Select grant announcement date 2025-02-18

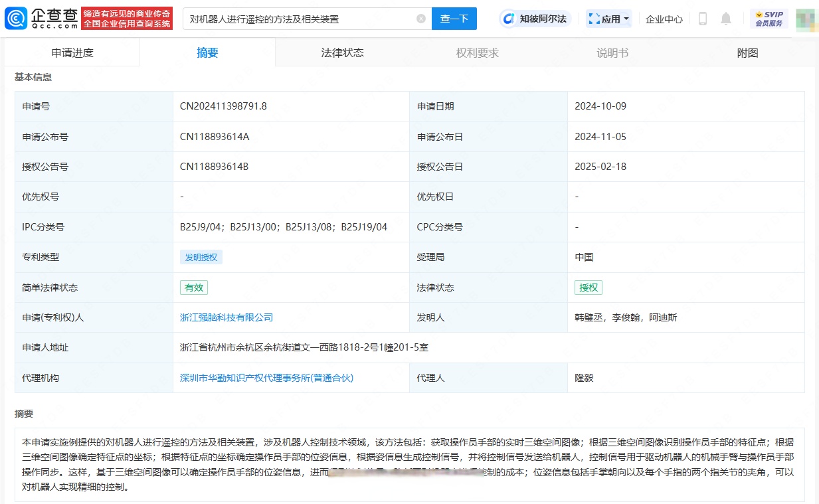tap(600, 167)
